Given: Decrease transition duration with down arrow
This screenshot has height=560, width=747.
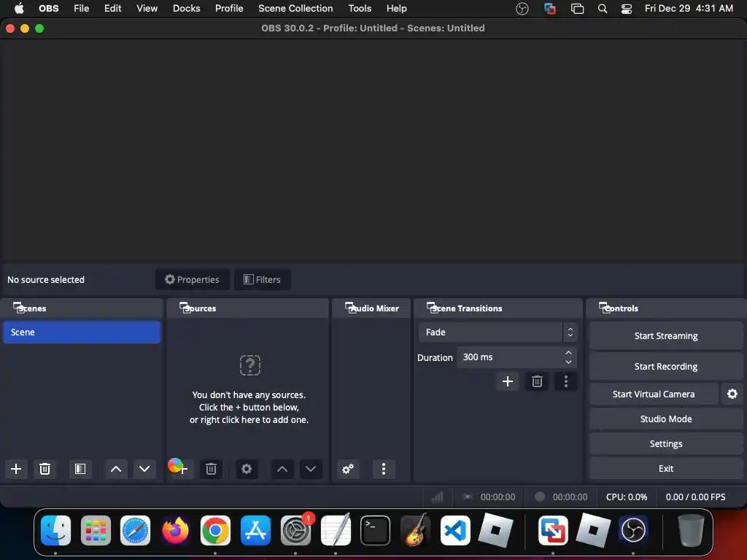Looking at the screenshot, I should coord(568,362).
